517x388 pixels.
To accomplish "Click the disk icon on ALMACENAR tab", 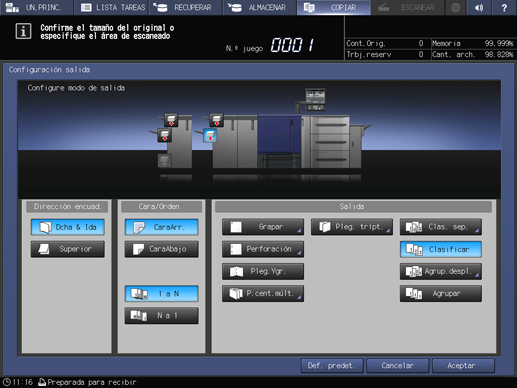I will (235, 7).
